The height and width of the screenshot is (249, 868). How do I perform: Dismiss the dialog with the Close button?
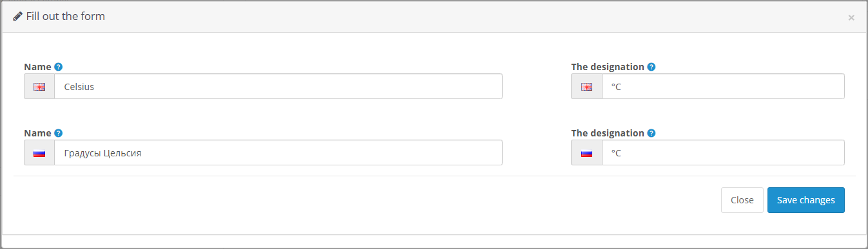pos(742,200)
